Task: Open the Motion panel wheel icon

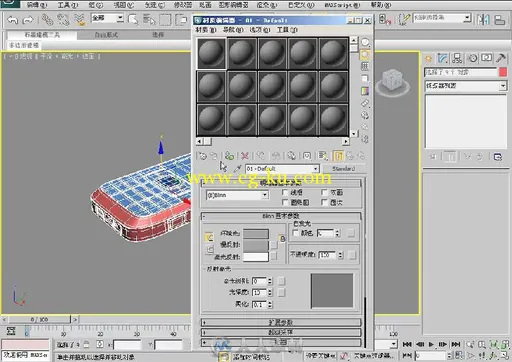Action: pyautogui.click(x=472, y=59)
